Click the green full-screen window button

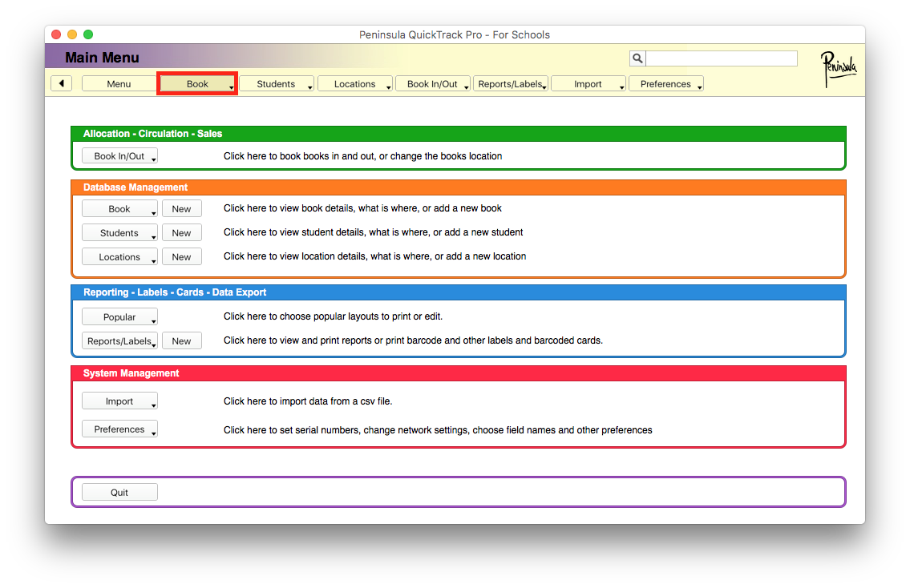tap(88, 34)
